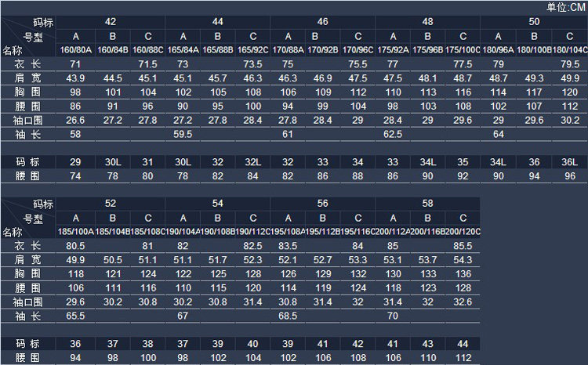This screenshot has width=588, height=365.
Task: Select shoulder width value 44.5
Action: [112, 78]
